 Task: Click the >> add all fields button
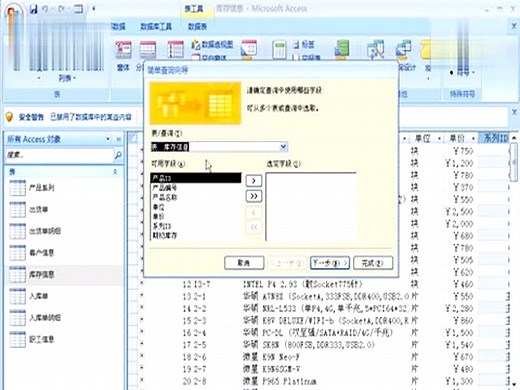pos(254,196)
